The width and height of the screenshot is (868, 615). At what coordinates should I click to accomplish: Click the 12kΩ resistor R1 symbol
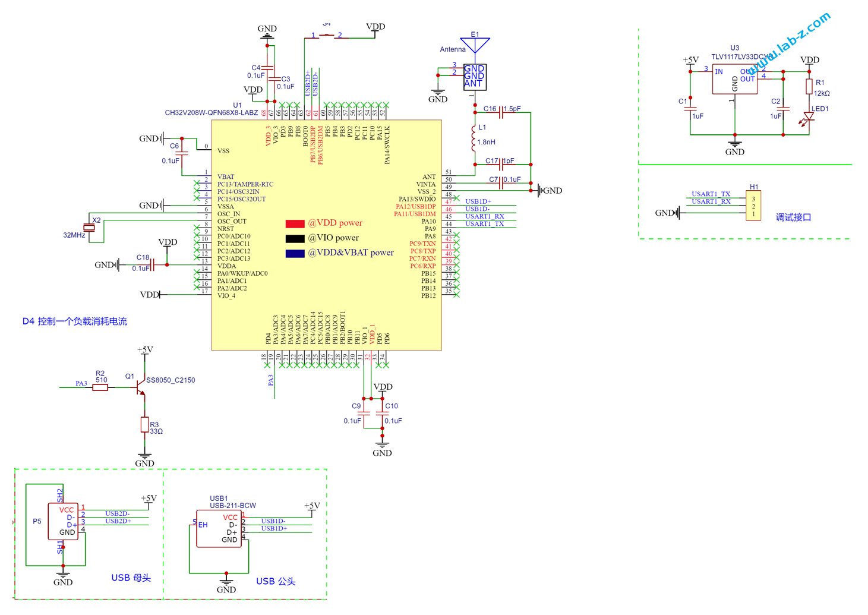[x=808, y=88]
